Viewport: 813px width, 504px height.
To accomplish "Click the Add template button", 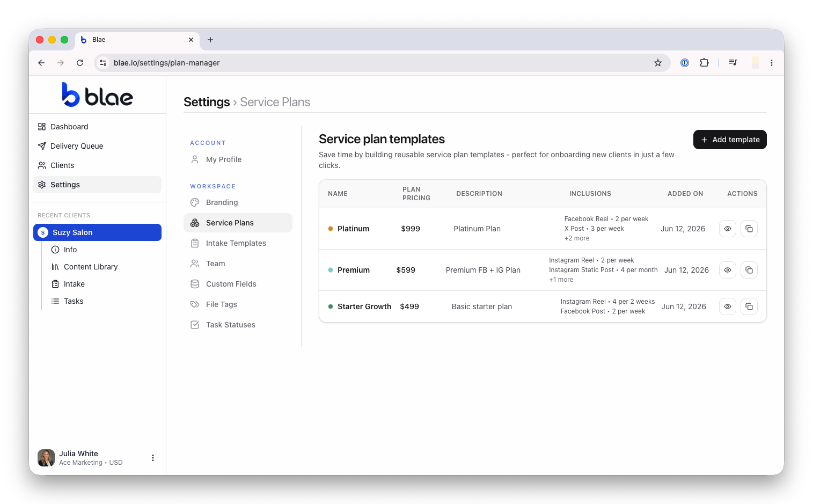I will click(x=730, y=140).
